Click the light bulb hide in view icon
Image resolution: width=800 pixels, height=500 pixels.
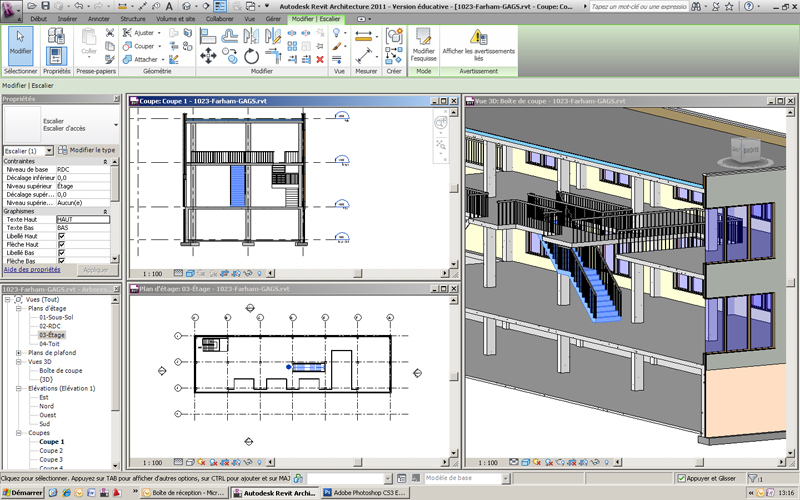coord(337,33)
